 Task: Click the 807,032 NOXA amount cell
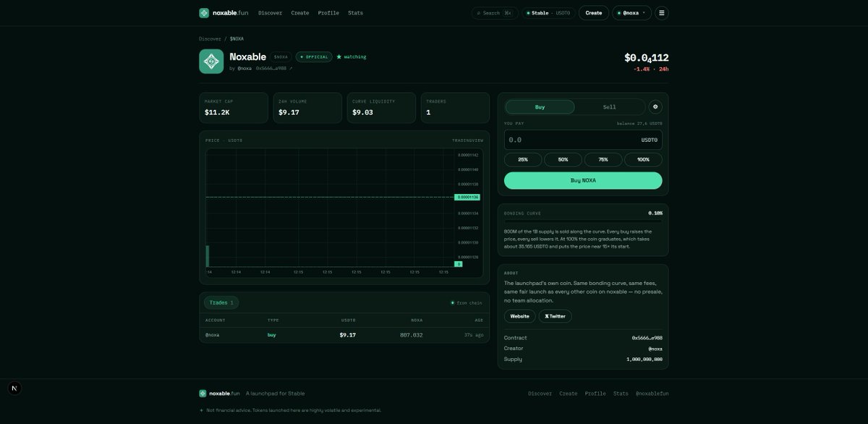tap(412, 335)
